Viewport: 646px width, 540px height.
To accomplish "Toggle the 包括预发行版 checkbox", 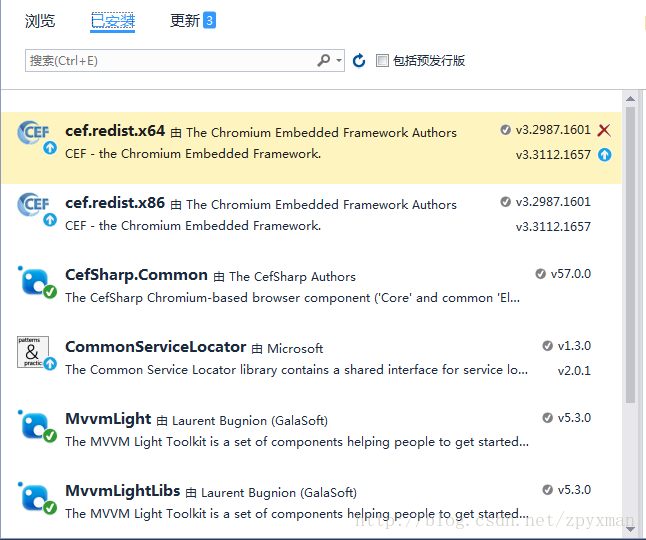I will pos(382,61).
